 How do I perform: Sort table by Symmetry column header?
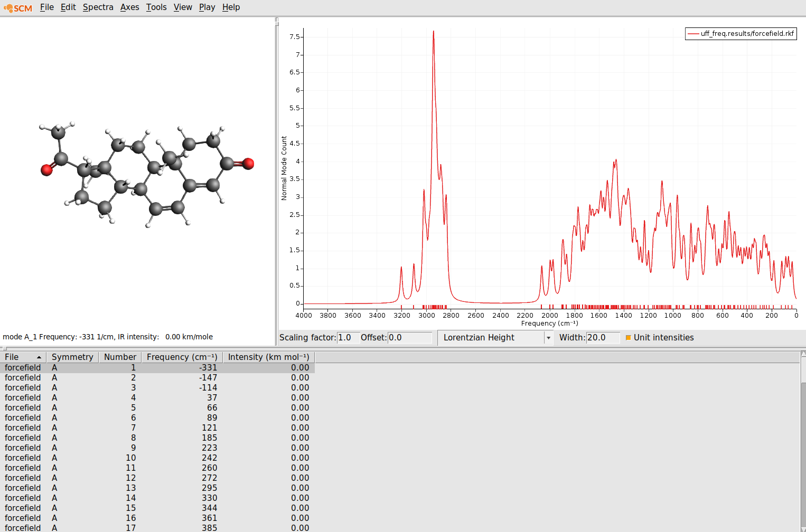(72, 357)
